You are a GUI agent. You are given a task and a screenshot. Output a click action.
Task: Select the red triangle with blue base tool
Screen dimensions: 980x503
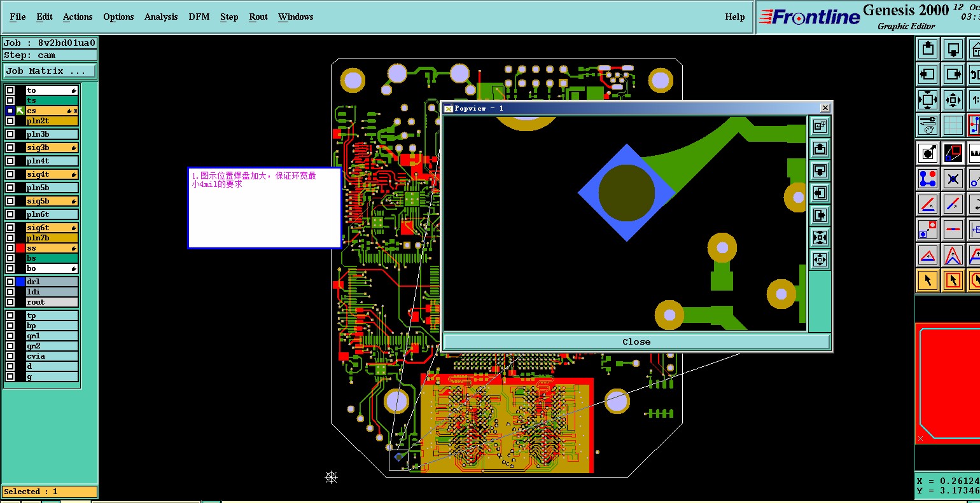coord(928,255)
